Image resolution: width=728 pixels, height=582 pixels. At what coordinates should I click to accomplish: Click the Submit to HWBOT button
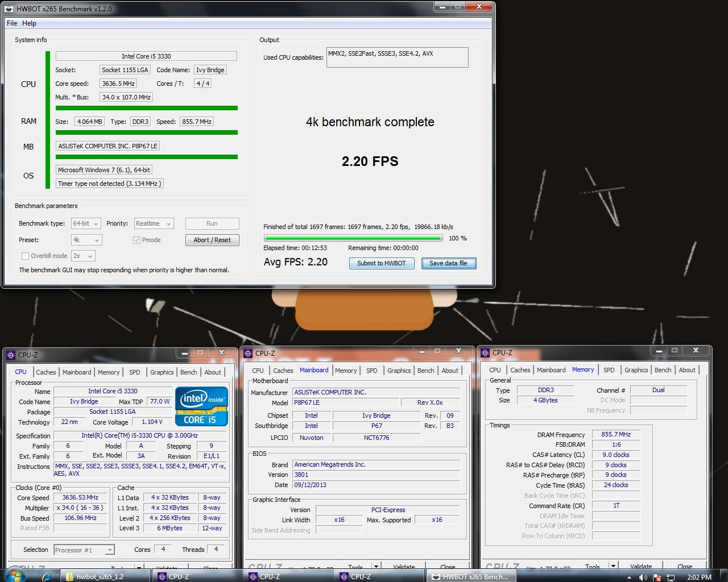[382, 263]
